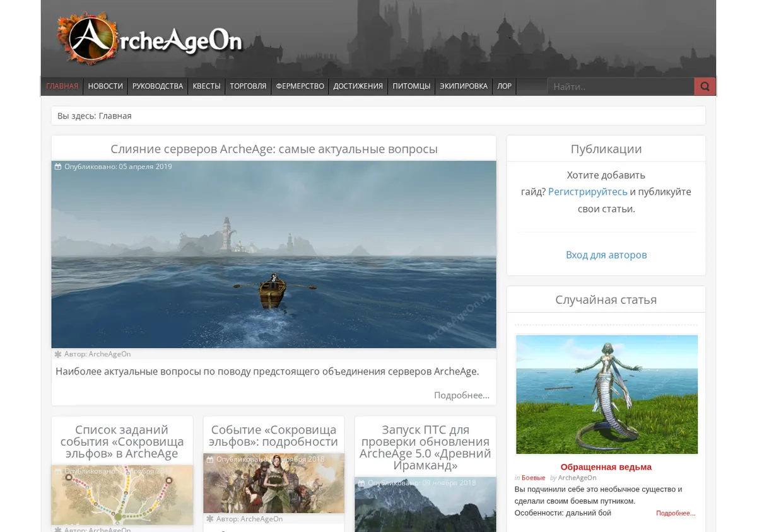Select КВЕСТЫ in the navigation bar

pos(207,86)
